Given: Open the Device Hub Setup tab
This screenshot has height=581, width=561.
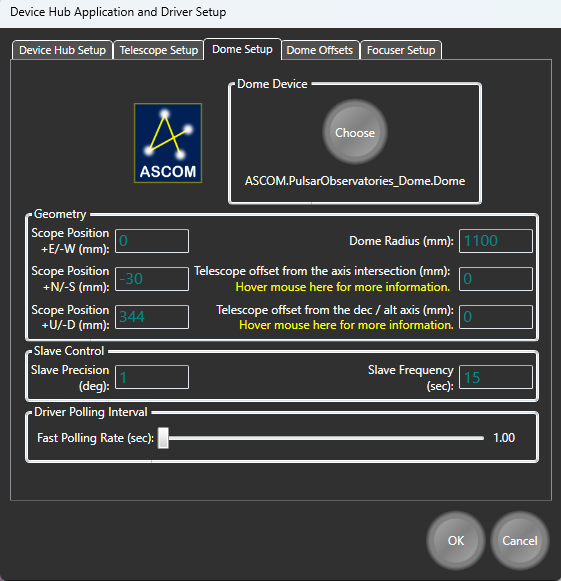Looking at the screenshot, I should pos(62,50).
